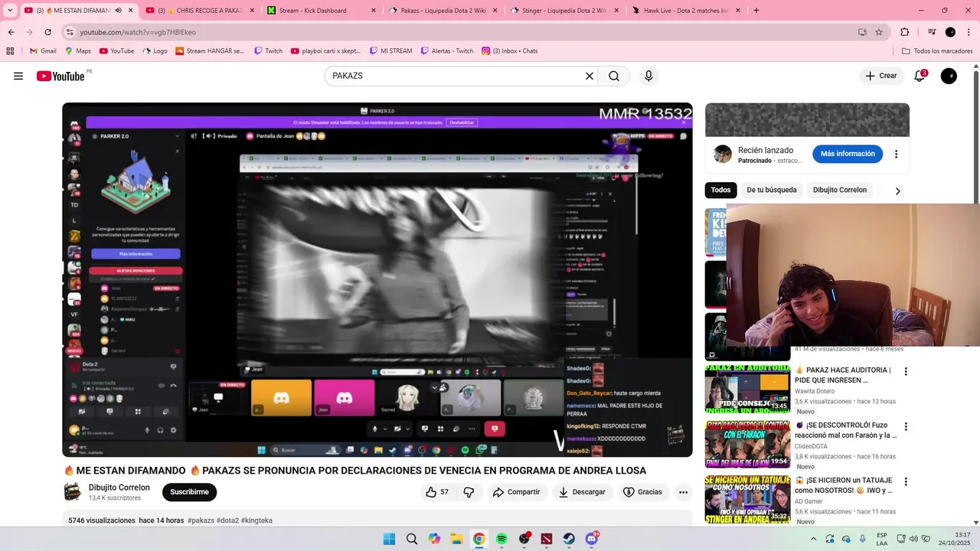Mute the playing tab via its speaker icon
Image resolution: width=980 pixels, height=551 pixels.
pyautogui.click(x=118, y=11)
